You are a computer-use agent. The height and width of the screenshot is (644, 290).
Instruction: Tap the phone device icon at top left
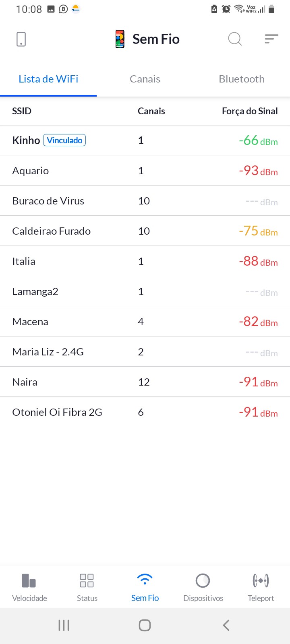pyautogui.click(x=21, y=39)
